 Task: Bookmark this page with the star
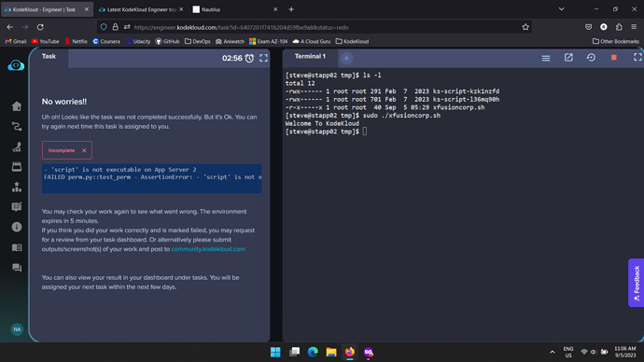click(x=525, y=27)
